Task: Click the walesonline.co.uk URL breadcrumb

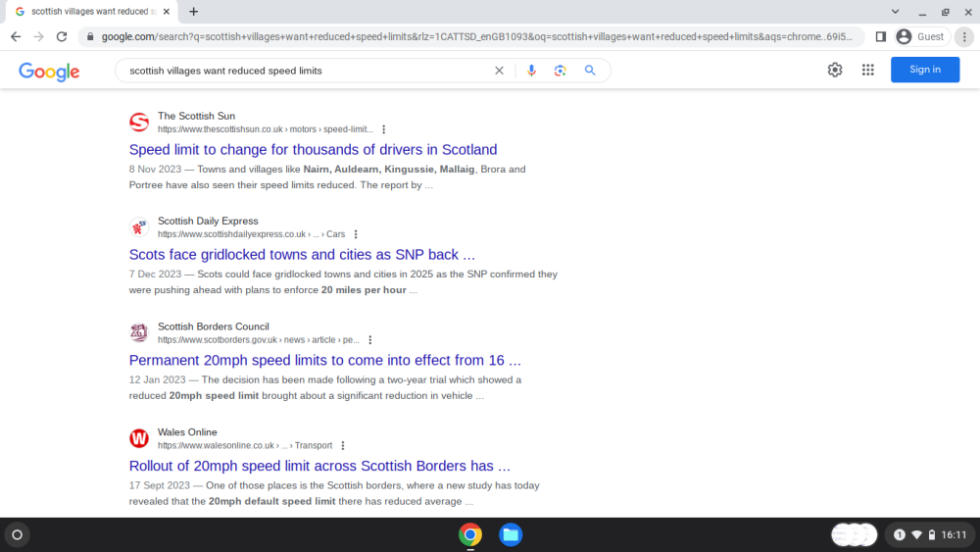Action: point(244,446)
